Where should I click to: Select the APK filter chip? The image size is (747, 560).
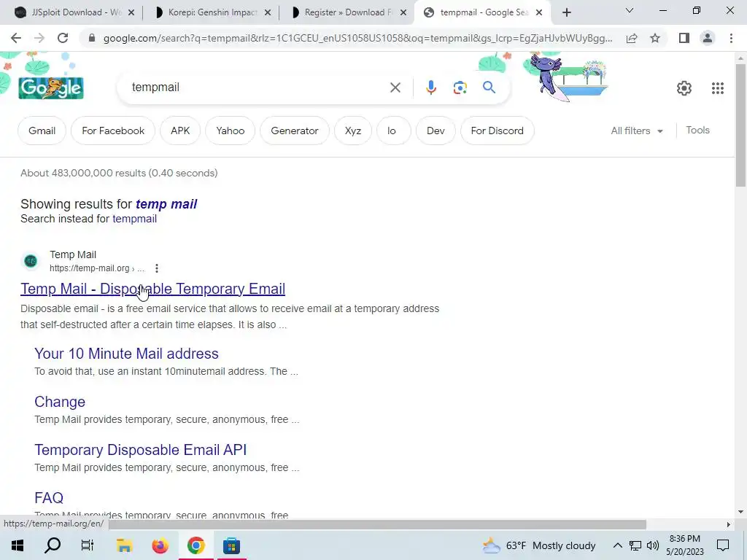tap(180, 131)
